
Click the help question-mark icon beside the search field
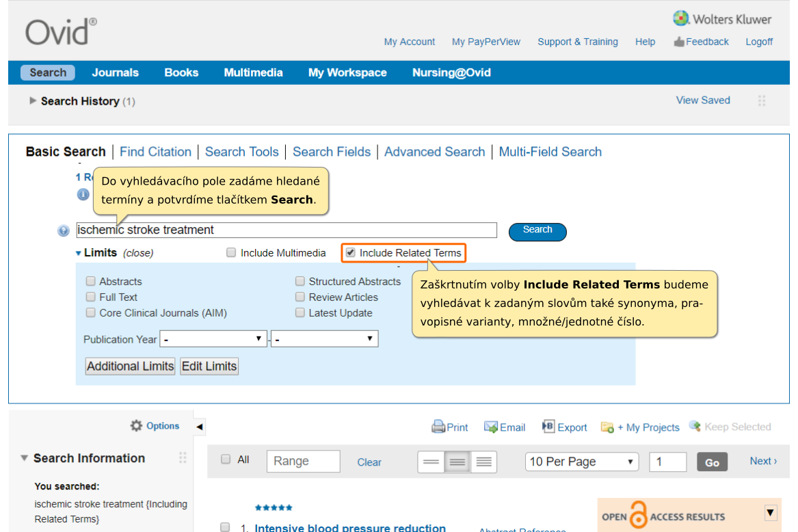tap(63, 230)
